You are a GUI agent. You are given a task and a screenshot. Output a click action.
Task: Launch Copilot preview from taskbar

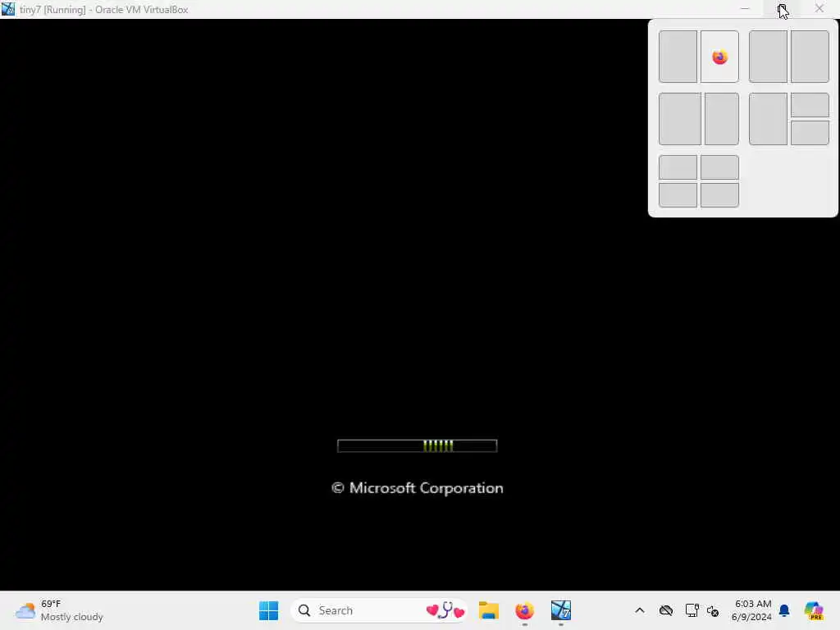[x=814, y=610]
